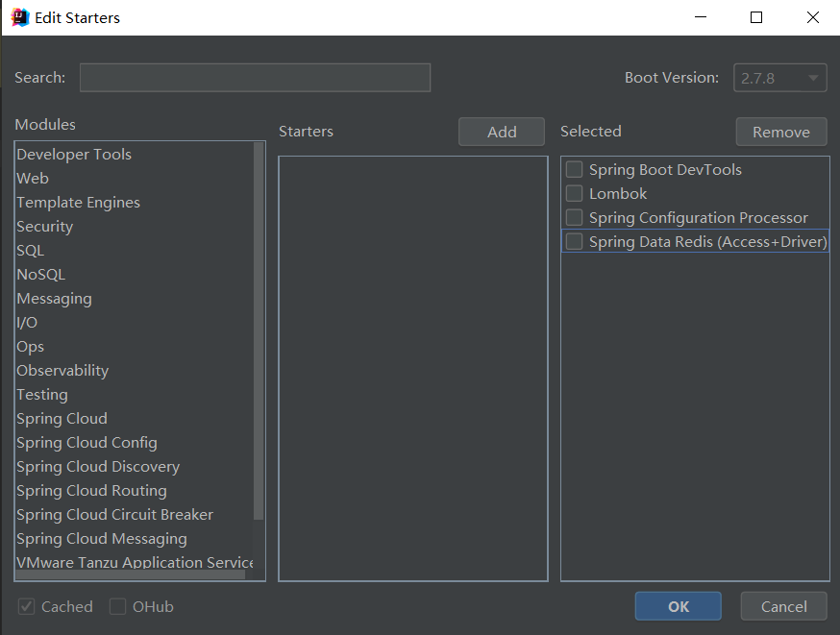Click the IntelliJ IDEA logo in the title bar
The width and height of the screenshot is (840, 635).
(20, 17)
